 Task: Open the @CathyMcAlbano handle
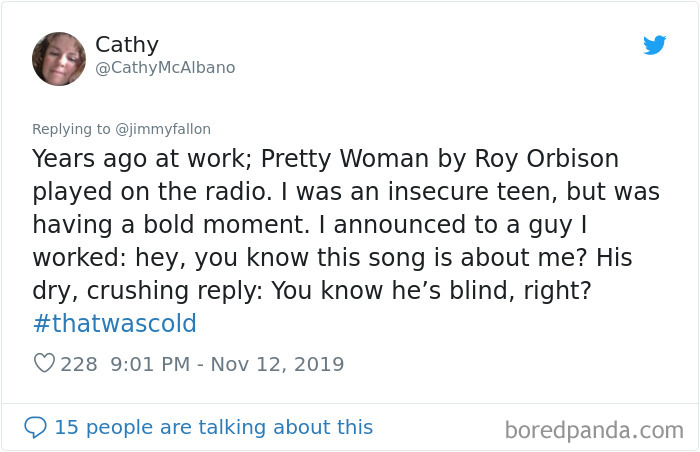(x=165, y=68)
